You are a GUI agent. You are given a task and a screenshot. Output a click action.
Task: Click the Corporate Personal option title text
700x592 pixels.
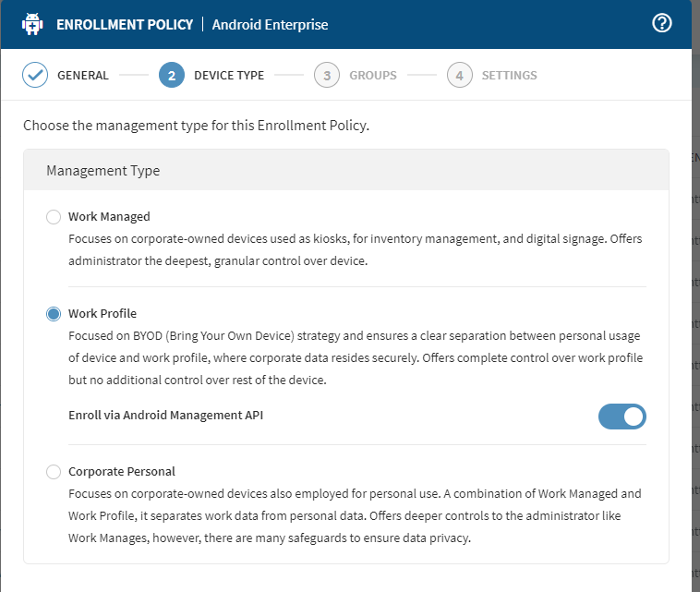click(x=122, y=472)
